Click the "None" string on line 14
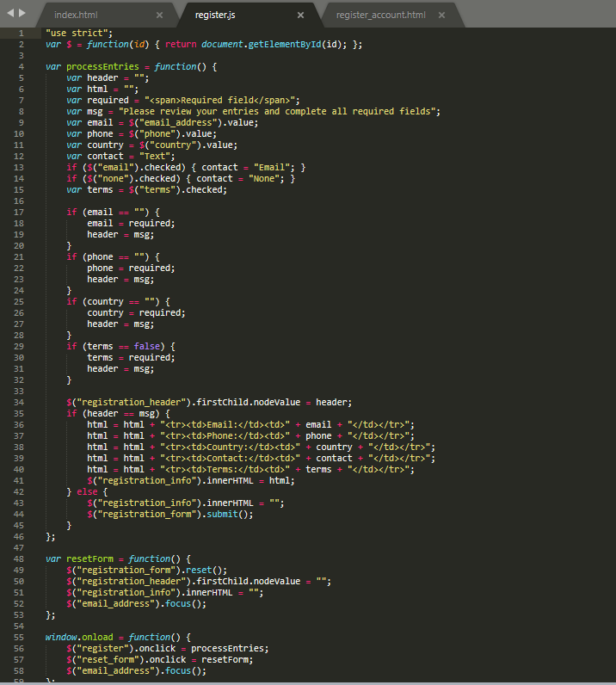 pos(264,179)
